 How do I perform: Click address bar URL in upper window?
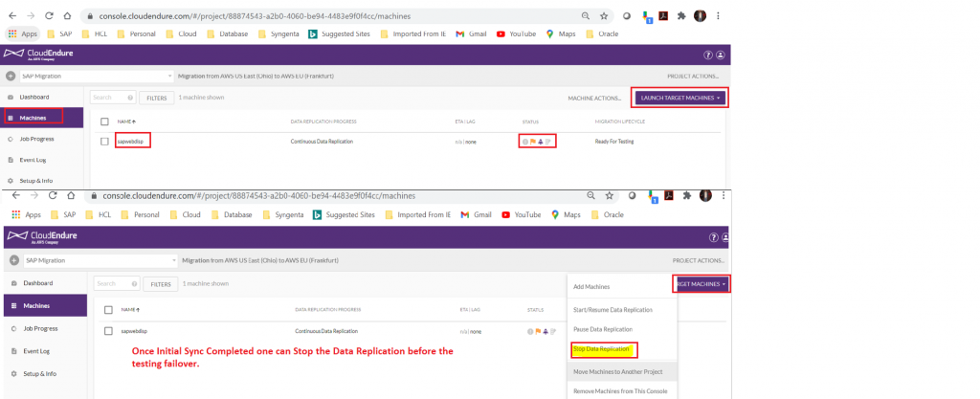point(255,15)
